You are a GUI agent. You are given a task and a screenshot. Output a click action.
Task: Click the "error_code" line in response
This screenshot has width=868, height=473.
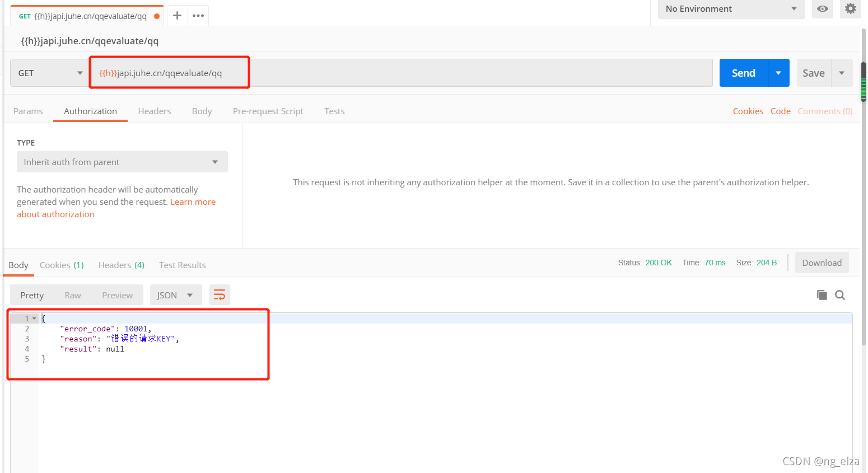pos(106,329)
